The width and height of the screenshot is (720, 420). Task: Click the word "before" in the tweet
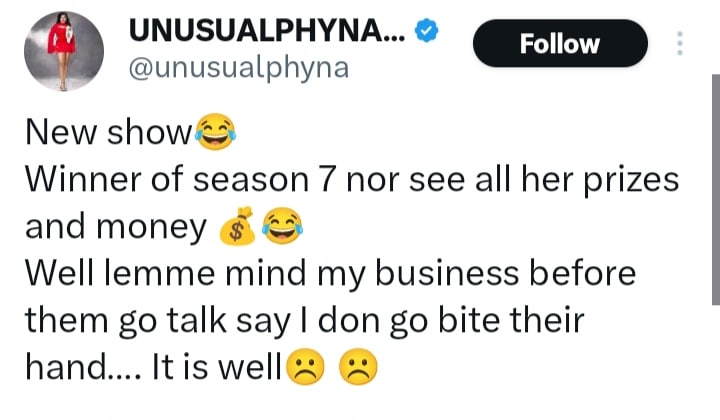(x=585, y=273)
